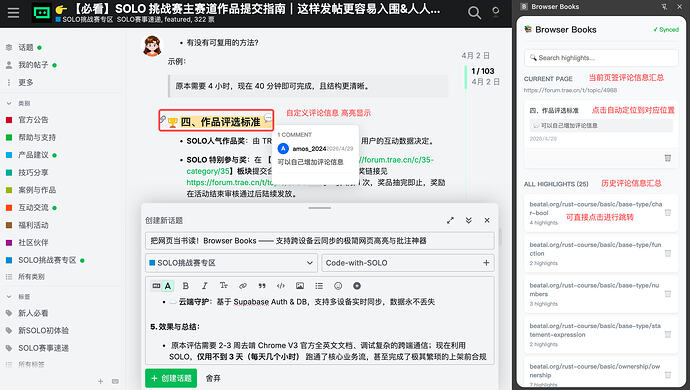Viewport: 690px width, 390px height.
Task: Insert preformatted code in composer
Action: pos(281,286)
